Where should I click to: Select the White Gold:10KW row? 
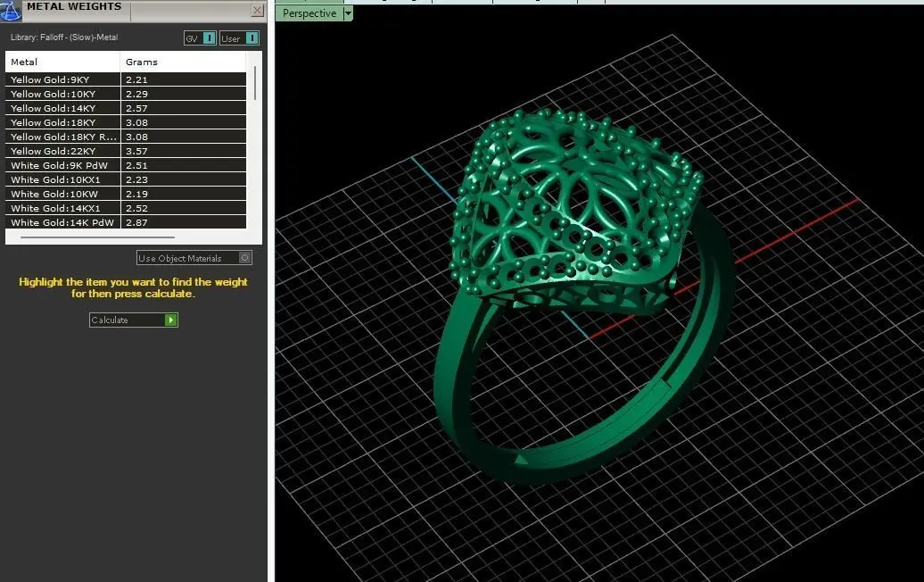[126, 194]
